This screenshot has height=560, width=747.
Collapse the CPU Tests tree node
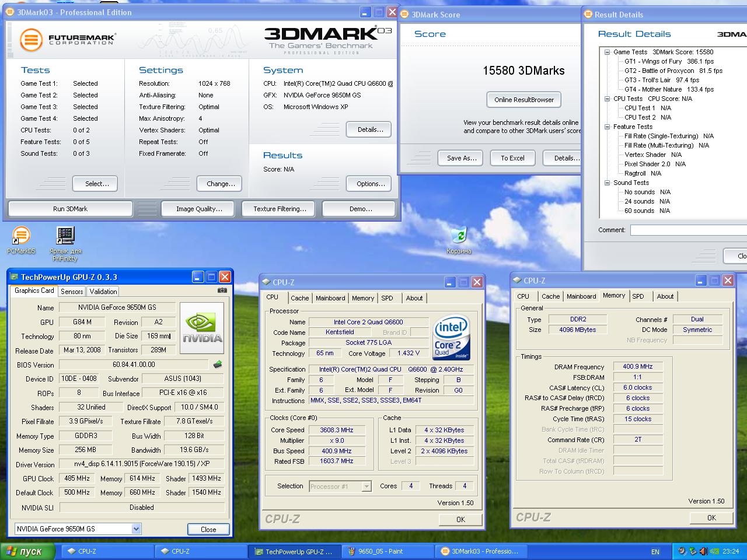point(607,99)
